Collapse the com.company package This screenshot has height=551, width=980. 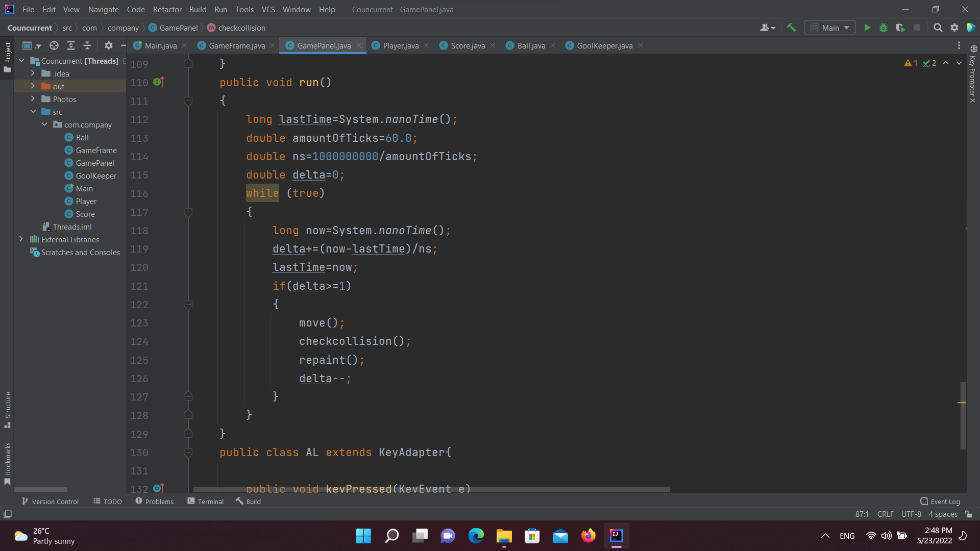click(x=44, y=124)
